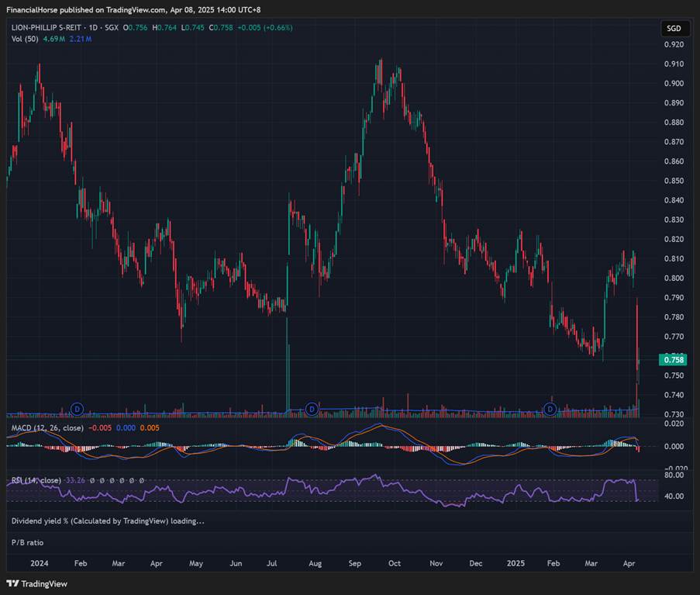Click the blue MACD value 0.000

coord(126,428)
